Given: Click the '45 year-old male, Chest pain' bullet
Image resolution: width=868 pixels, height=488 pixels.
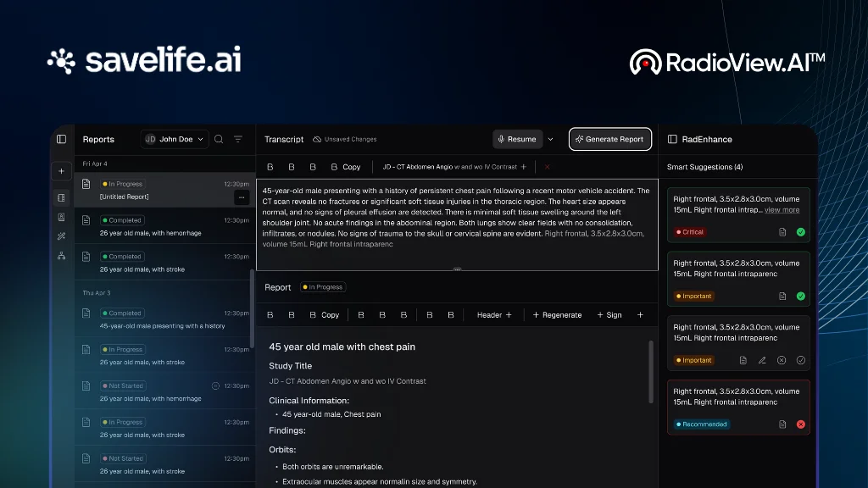Looking at the screenshot, I should pyautogui.click(x=331, y=414).
